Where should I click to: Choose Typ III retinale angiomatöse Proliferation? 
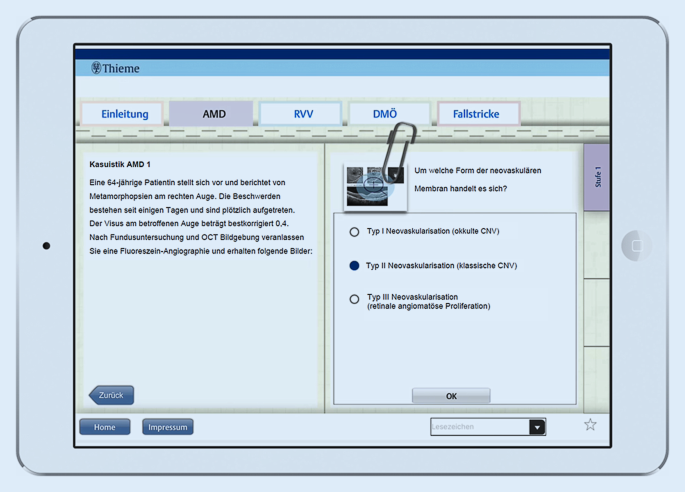point(354,299)
